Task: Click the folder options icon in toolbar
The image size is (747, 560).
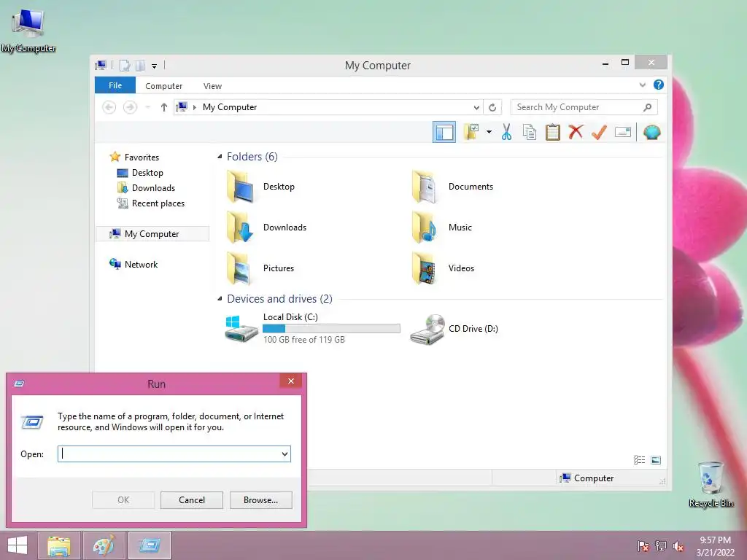Action: tap(471, 132)
